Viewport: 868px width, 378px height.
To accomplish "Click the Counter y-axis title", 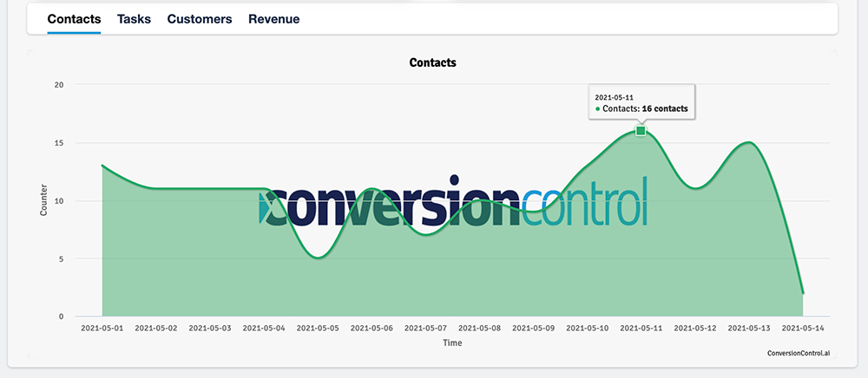I will tap(44, 200).
